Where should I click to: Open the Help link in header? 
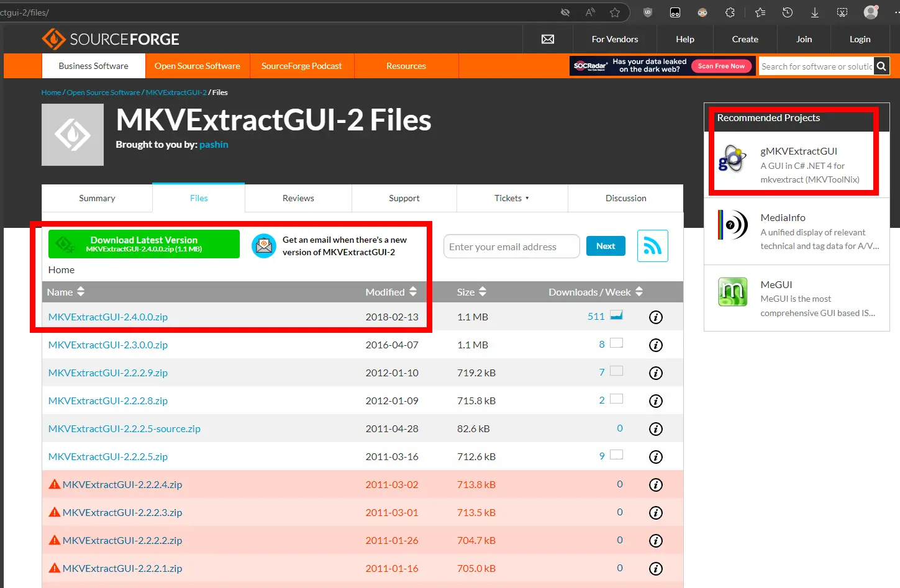[685, 39]
